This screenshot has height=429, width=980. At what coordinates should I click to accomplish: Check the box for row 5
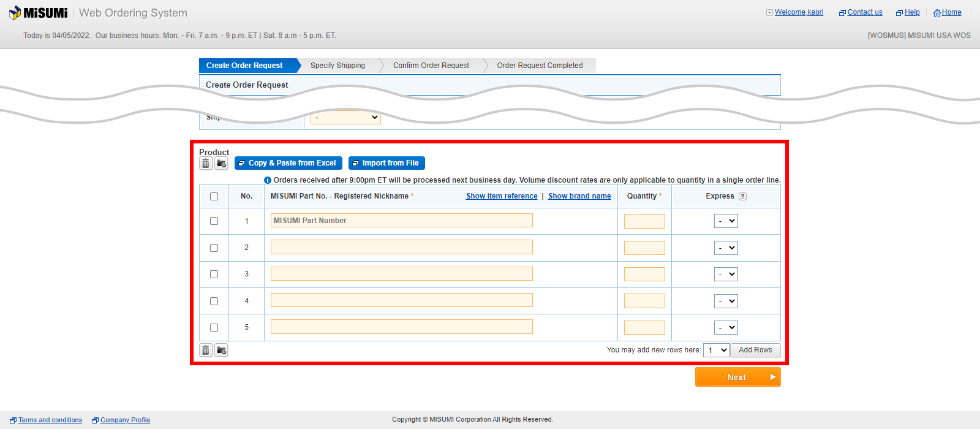(x=214, y=328)
